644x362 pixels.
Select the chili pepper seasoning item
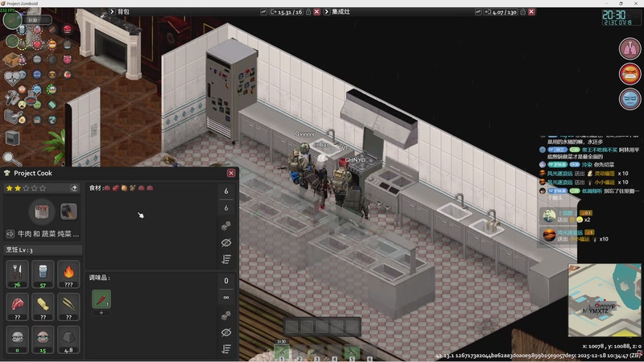coord(101,298)
